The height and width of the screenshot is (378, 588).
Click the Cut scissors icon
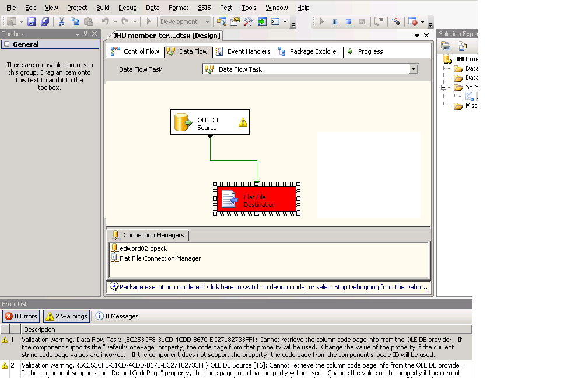(61, 22)
